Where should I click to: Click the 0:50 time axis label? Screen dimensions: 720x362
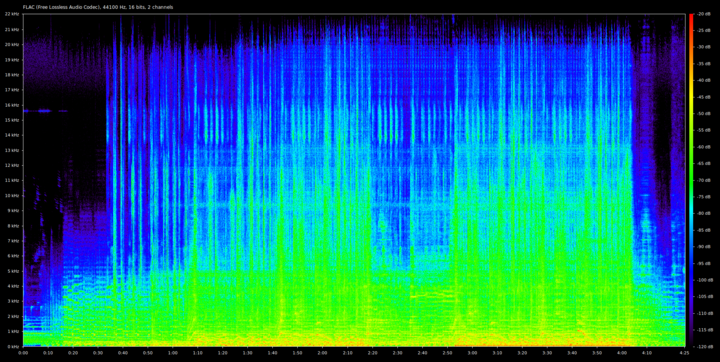click(x=148, y=353)
